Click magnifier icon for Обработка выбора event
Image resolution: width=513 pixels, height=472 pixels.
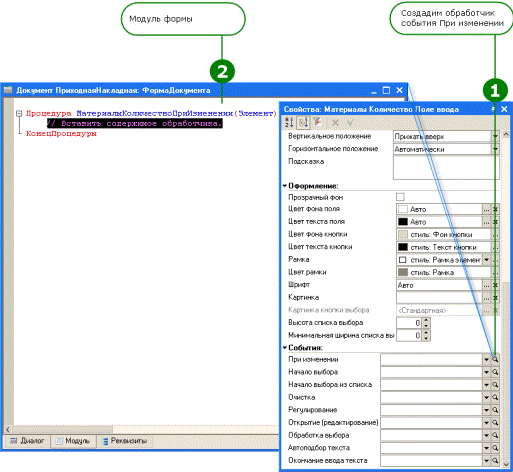pos(495,435)
